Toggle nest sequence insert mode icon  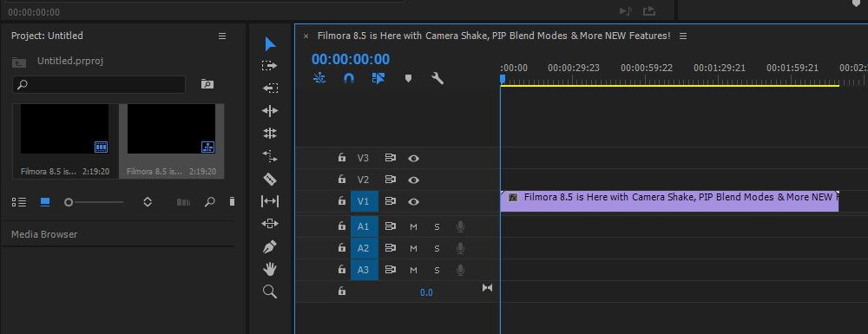pos(319,79)
